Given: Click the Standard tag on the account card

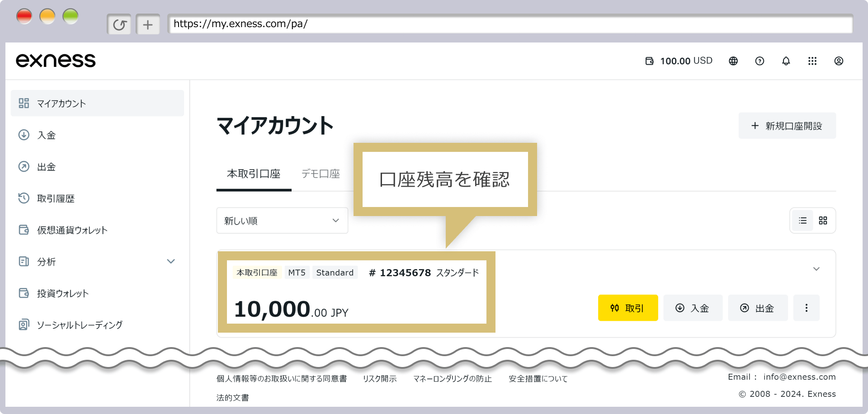Looking at the screenshot, I should point(335,273).
